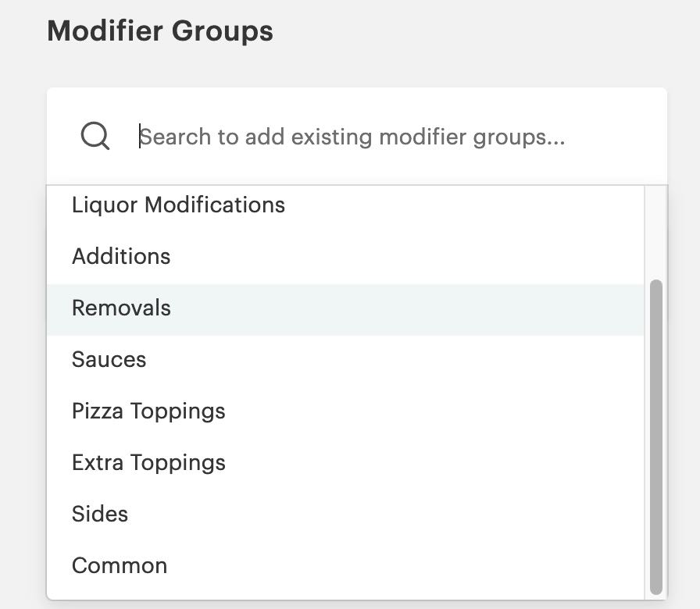Select the last suggestion in the dropdown

(119, 565)
